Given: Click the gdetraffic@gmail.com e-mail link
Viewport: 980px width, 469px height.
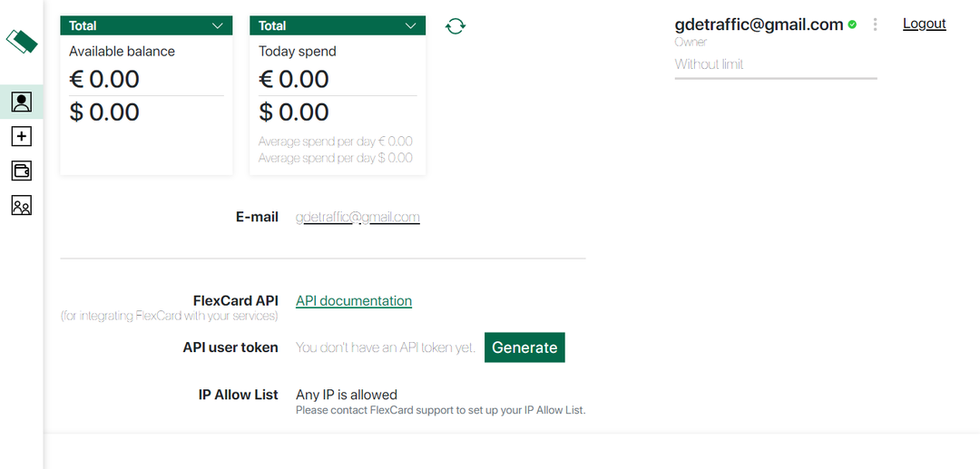Looking at the screenshot, I should pyautogui.click(x=358, y=218).
